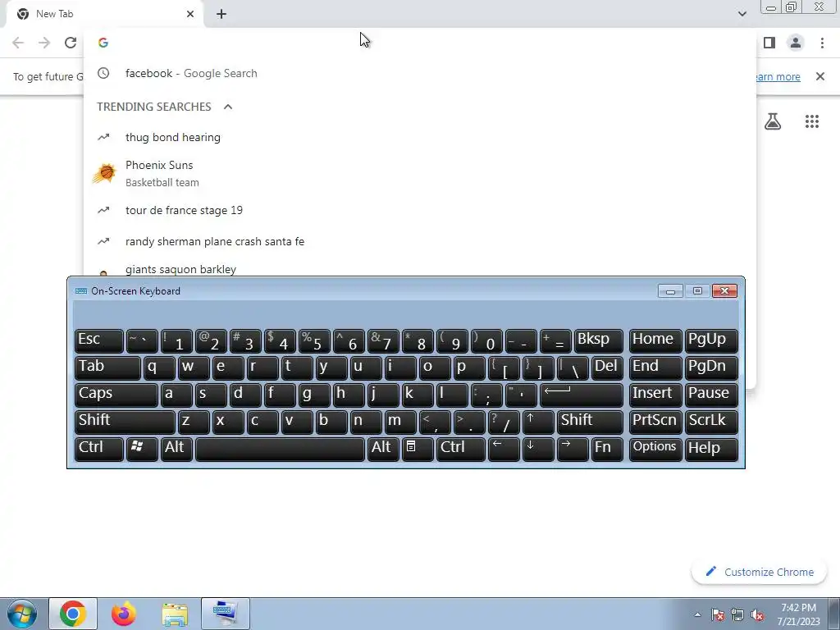Dismiss the info bar with X
This screenshot has width=840, height=630.
(x=820, y=76)
